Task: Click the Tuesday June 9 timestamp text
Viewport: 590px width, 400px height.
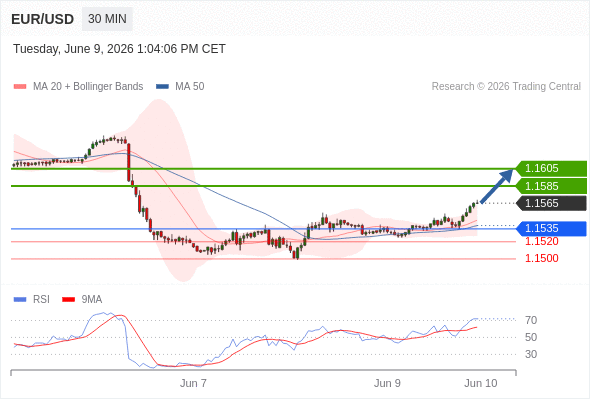Action: click(119, 49)
